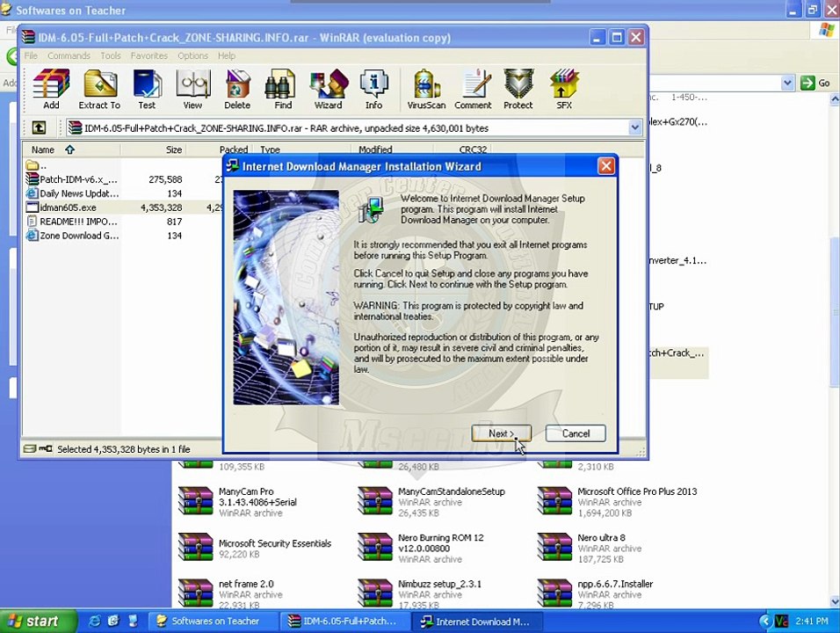This screenshot has width=840, height=633.
Task: Click Cancel in IDM Installation Wizard
Action: [576, 433]
